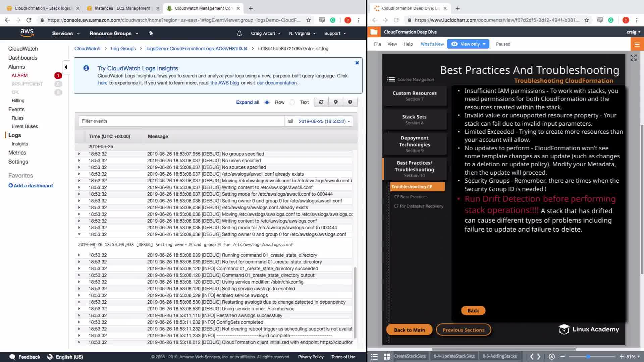Click the Back to Main button
The height and width of the screenshot is (362, 644).
(x=409, y=330)
